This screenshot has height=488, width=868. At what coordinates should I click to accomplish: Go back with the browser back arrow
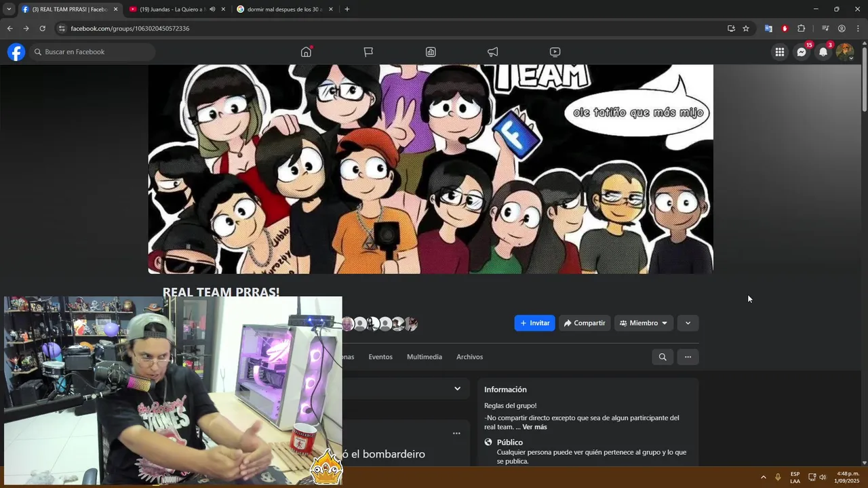(x=9, y=28)
